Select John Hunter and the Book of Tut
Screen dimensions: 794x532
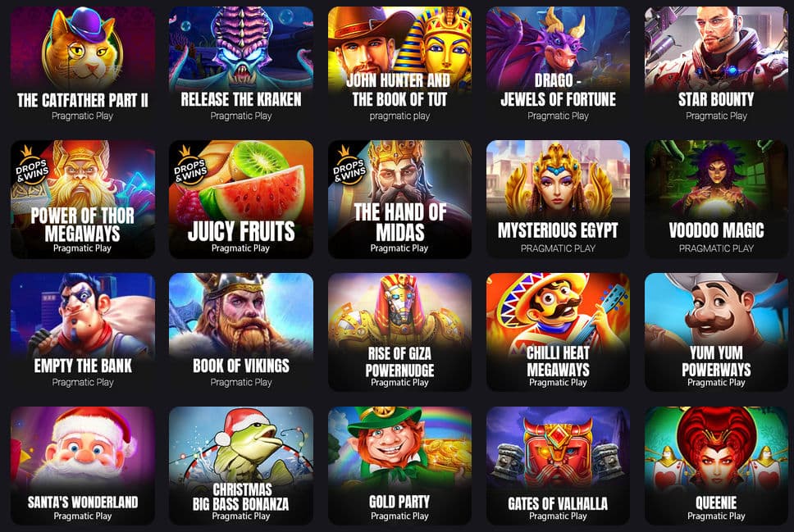tap(399, 66)
